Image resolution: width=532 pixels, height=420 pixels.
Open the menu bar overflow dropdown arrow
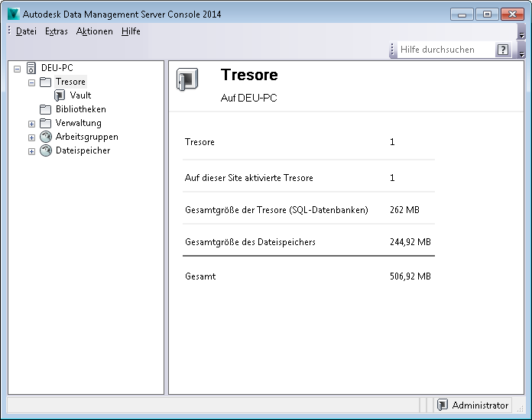(521, 32)
